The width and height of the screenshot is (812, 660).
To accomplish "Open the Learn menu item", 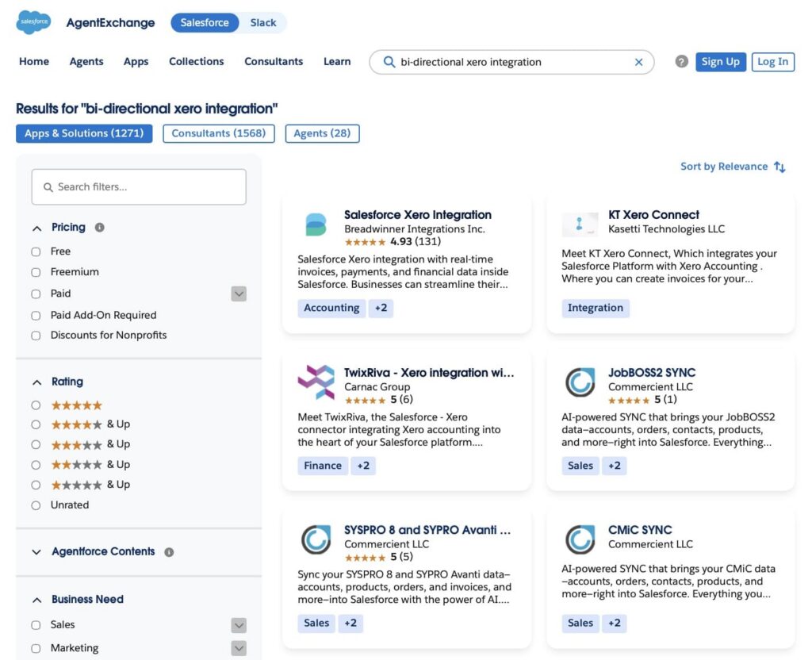I will [x=337, y=62].
